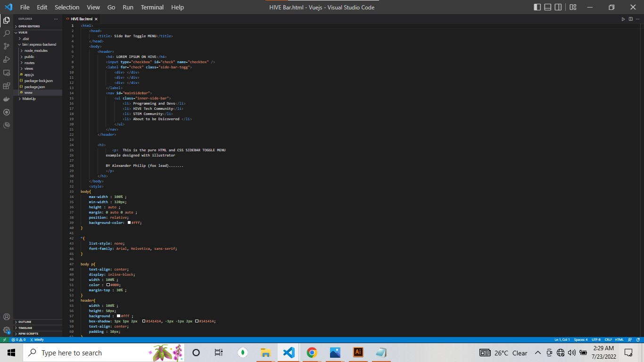Select the HIVE Bar.html editor tab
Viewport: 644px width, 362px height.
tap(82, 19)
